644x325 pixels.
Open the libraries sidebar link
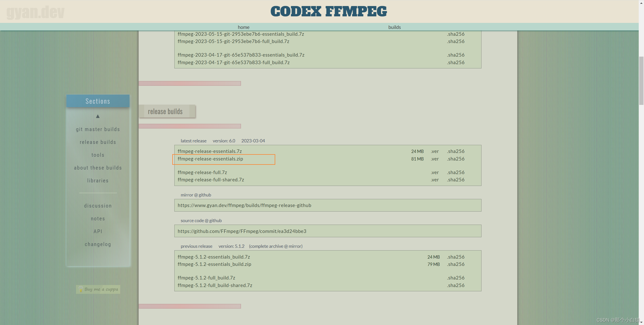click(98, 181)
